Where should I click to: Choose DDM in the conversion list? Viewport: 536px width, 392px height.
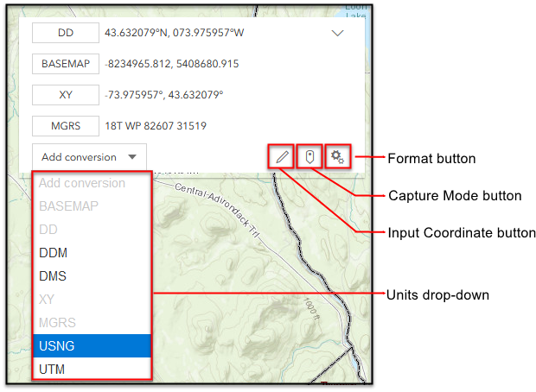(x=93, y=253)
